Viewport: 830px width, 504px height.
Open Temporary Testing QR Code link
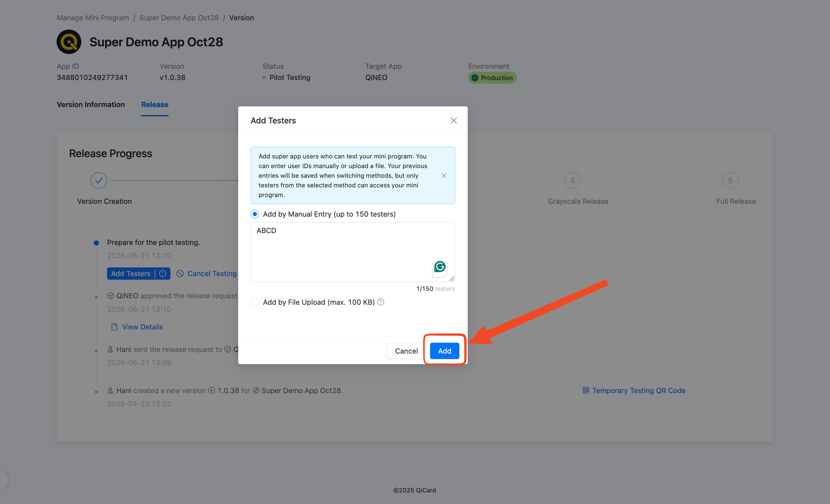(x=639, y=390)
